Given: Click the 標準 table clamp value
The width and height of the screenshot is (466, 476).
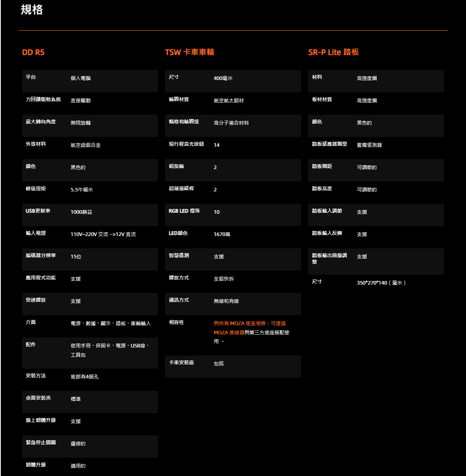Looking at the screenshot, I should pyautogui.click(x=76, y=399).
